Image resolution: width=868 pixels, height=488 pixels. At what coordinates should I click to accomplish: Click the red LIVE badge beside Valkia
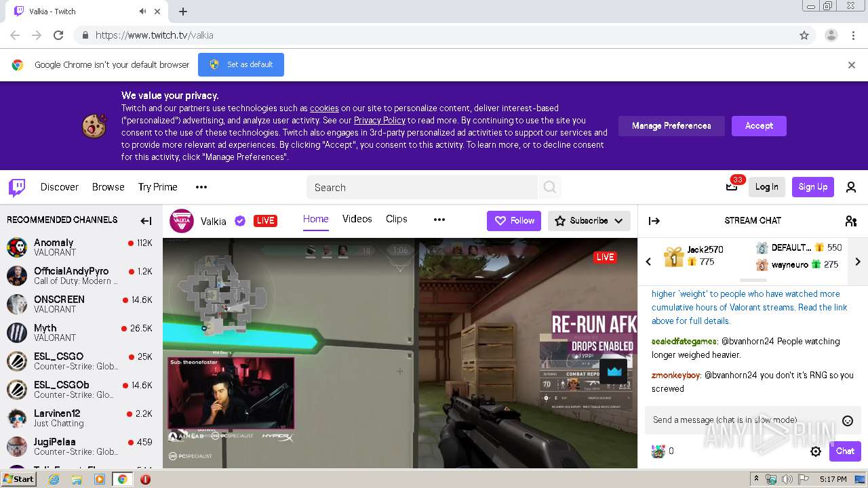pyautogui.click(x=265, y=221)
